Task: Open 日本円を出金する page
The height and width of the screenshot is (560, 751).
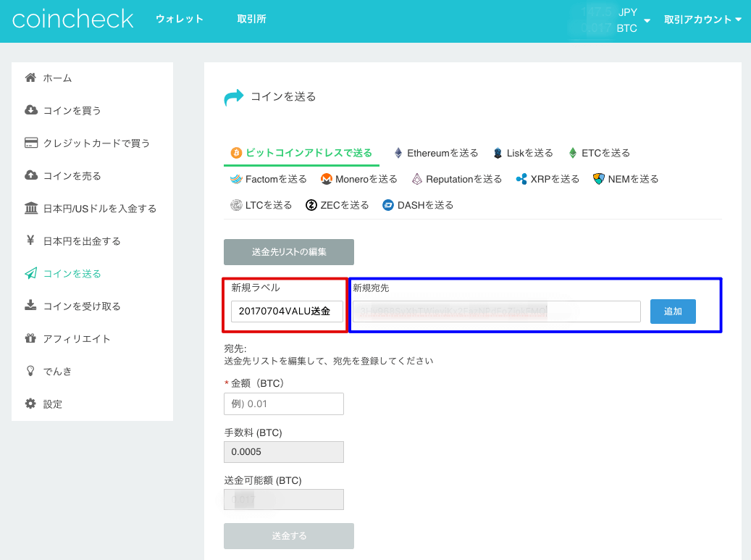Action: [81, 241]
